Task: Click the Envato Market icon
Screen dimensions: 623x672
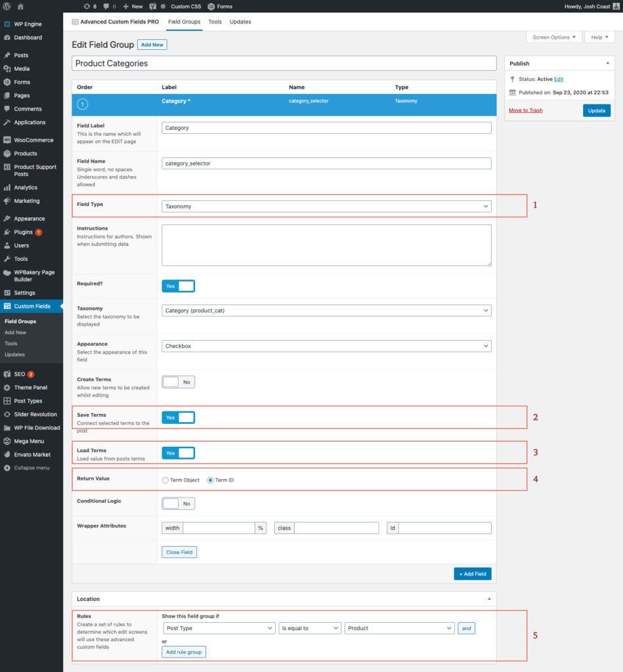Action: coord(7,455)
